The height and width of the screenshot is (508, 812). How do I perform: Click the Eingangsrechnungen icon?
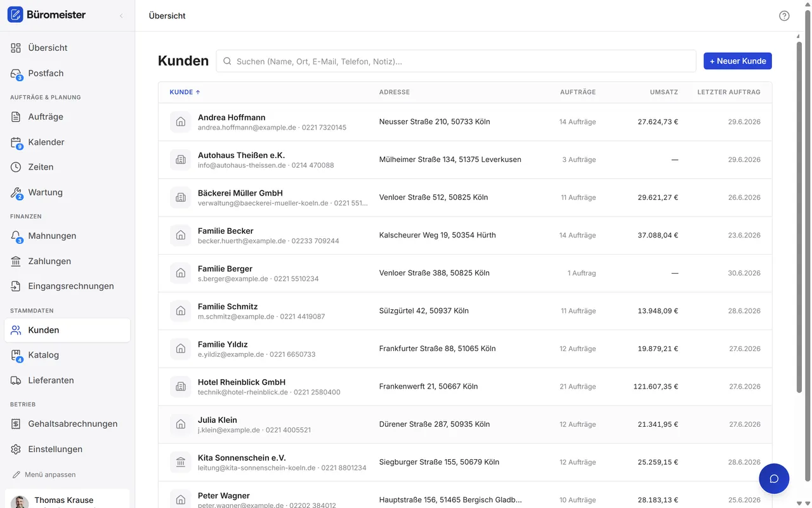click(16, 286)
